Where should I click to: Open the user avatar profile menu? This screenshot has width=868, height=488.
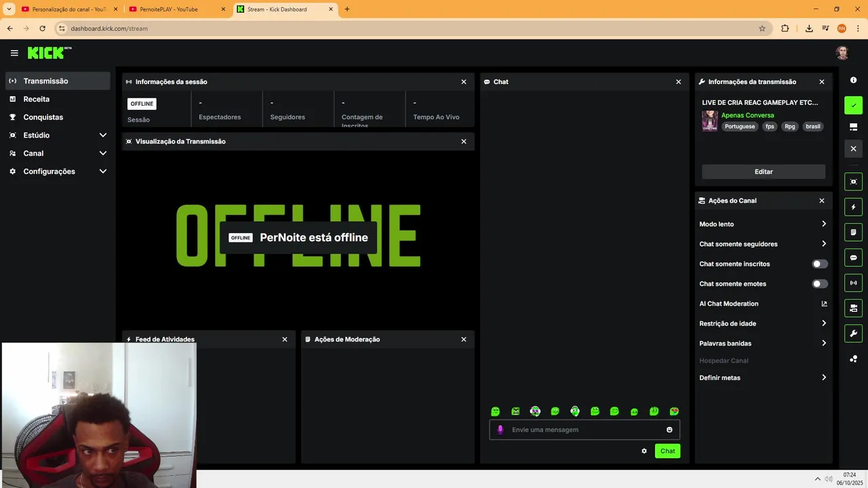(842, 53)
